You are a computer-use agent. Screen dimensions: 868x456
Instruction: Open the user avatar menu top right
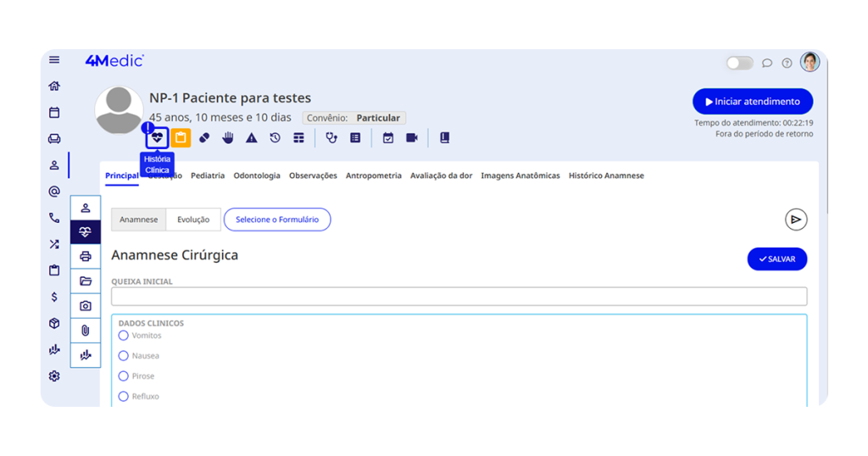(810, 62)
